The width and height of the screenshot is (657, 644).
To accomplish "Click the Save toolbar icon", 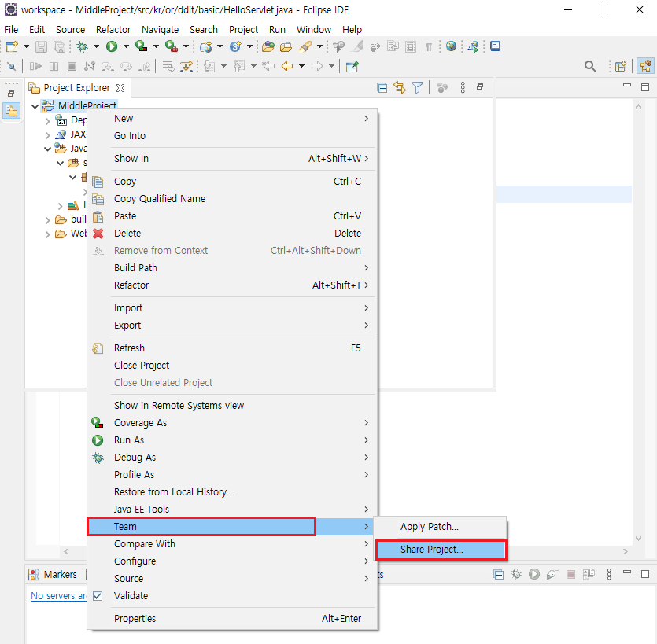I will click(x=41, y=46).
